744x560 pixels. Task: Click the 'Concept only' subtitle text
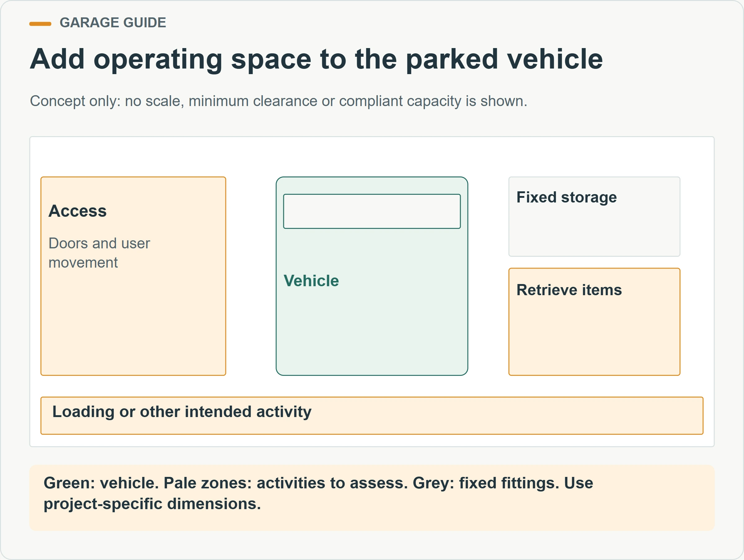click(278, 101)
